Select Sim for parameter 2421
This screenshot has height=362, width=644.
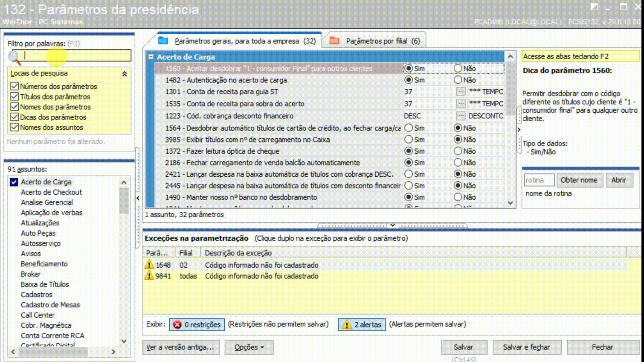409,174
